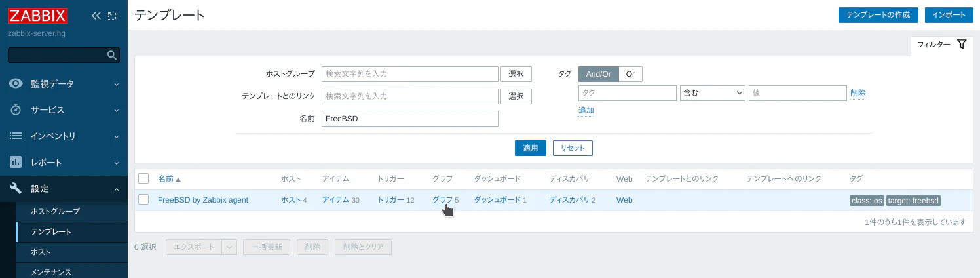Toggle the sidebar kiosk/hide icon
Image resolution: width=980 pixels, height=278 pixels.
112,16
